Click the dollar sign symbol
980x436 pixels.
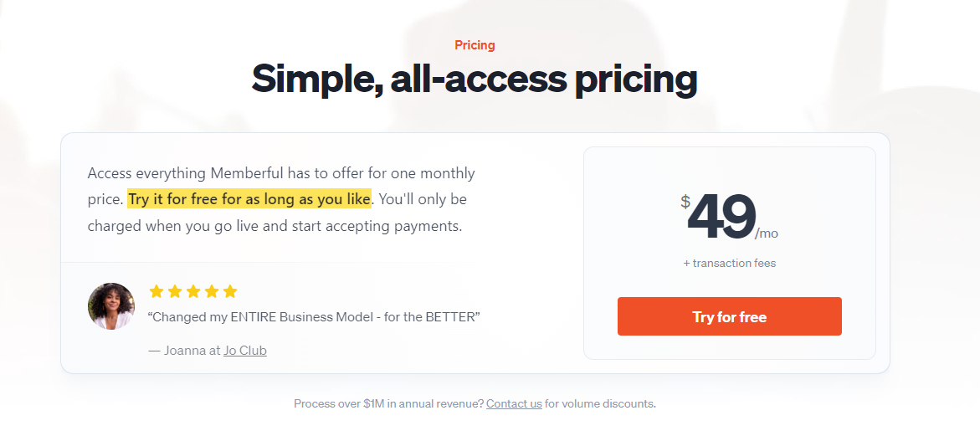point(685,202)
